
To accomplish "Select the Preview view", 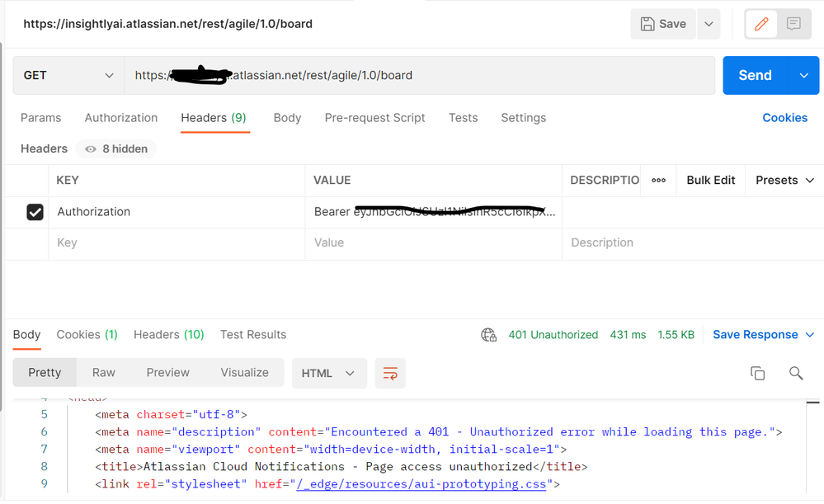I will coord(167,373).
